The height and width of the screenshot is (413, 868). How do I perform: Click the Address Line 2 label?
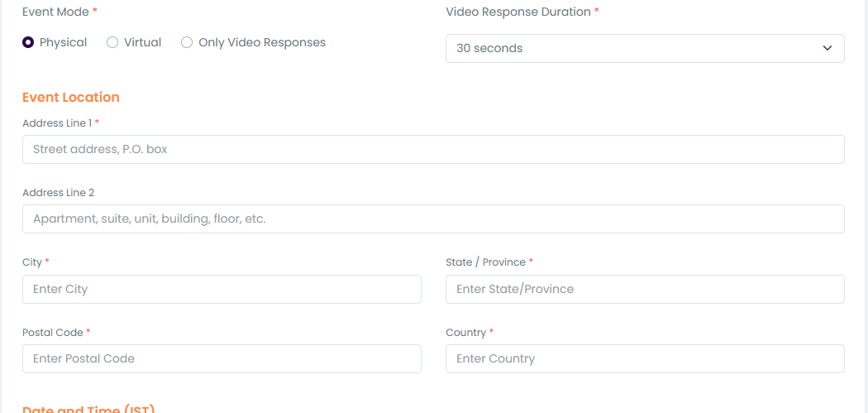tap(58, 193)
